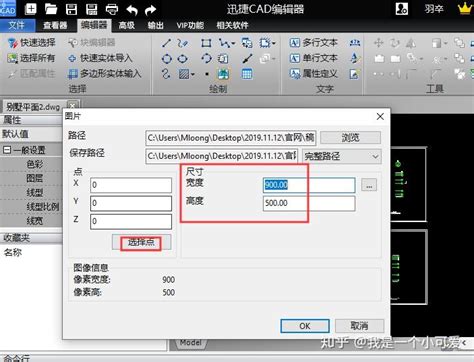Select the Point drawing tool

(x=207, y=74)
